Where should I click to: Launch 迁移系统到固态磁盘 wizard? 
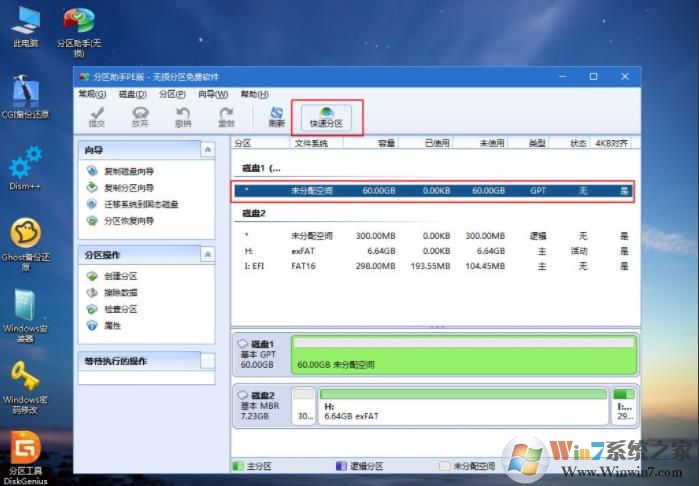pos(141,204)
